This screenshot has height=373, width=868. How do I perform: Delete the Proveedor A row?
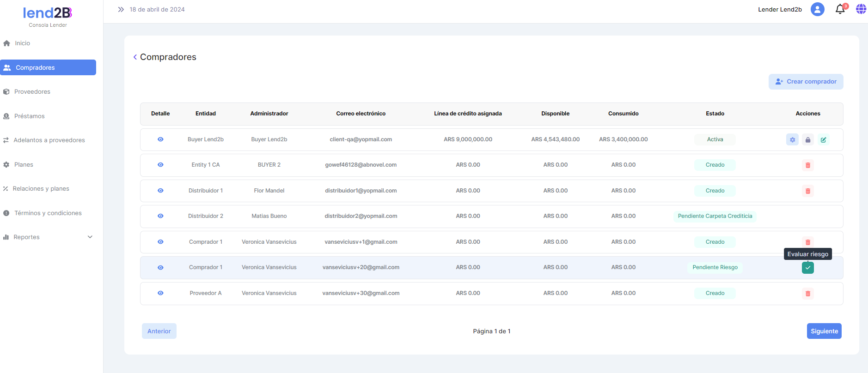pyautogui.click(x=808, y=294)
